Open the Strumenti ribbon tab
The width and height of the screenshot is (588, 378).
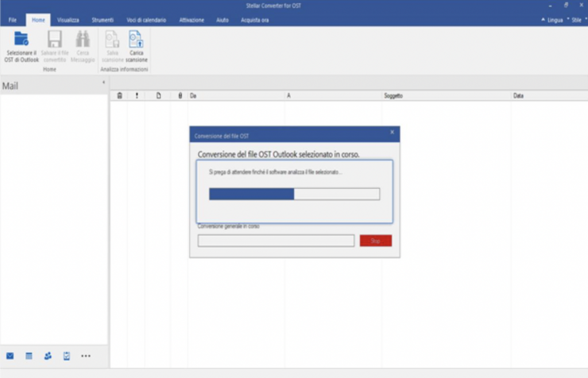coord(103,20)
